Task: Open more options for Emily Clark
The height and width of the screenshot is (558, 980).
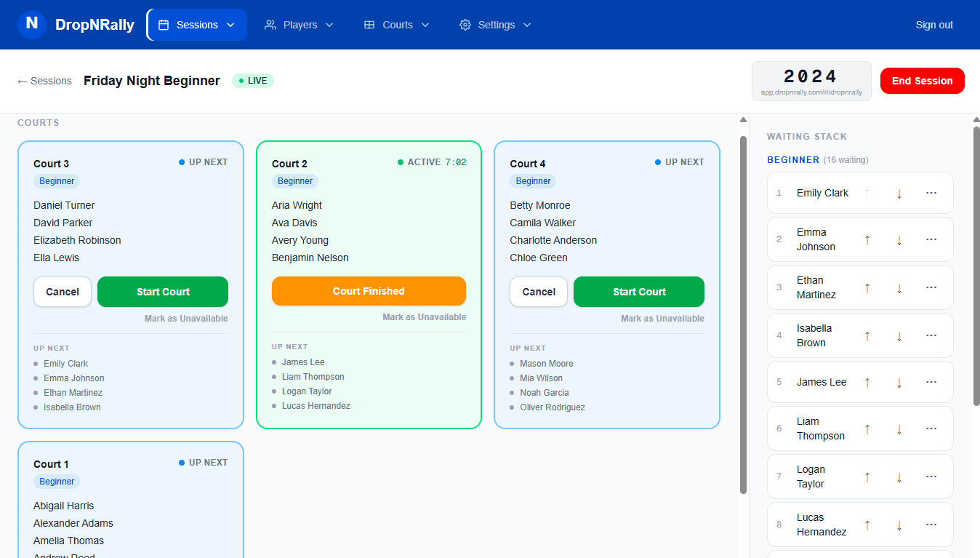Action: pos(931,194)
